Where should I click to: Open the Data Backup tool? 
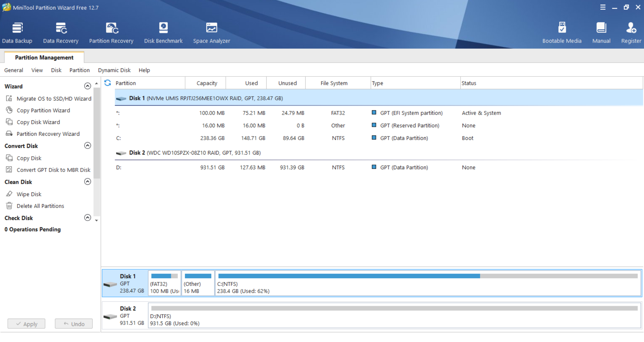pyautogui.click(x=17, y=33)
